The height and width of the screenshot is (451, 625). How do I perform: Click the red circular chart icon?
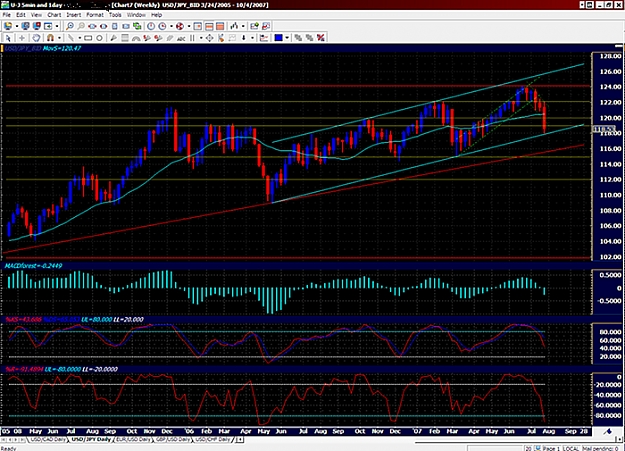[180, 26]
